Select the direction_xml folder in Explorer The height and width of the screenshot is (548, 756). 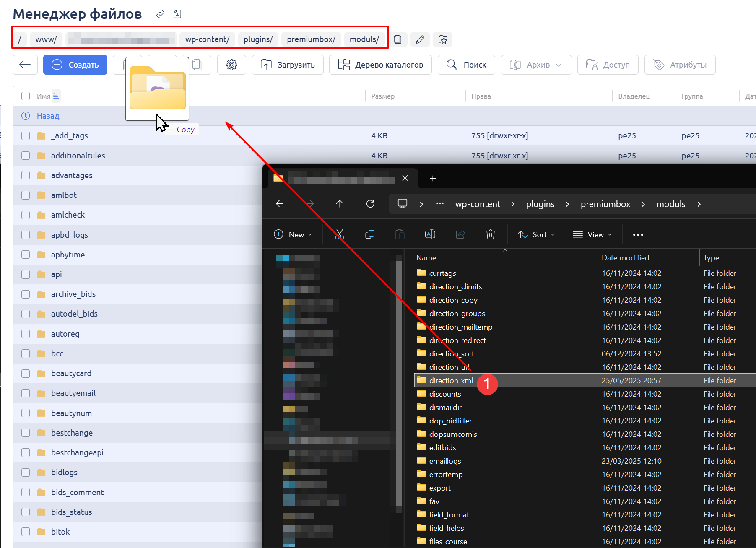(451, 381)
